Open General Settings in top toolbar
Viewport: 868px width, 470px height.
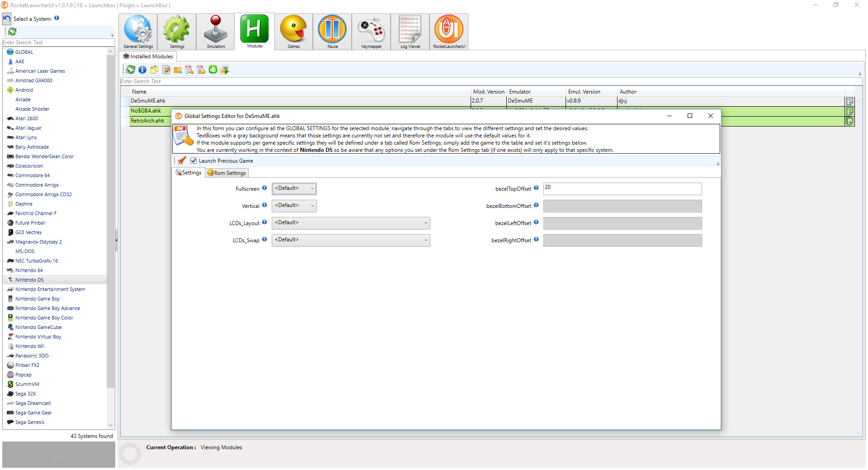pyautogui.click(x=138, y=32)
